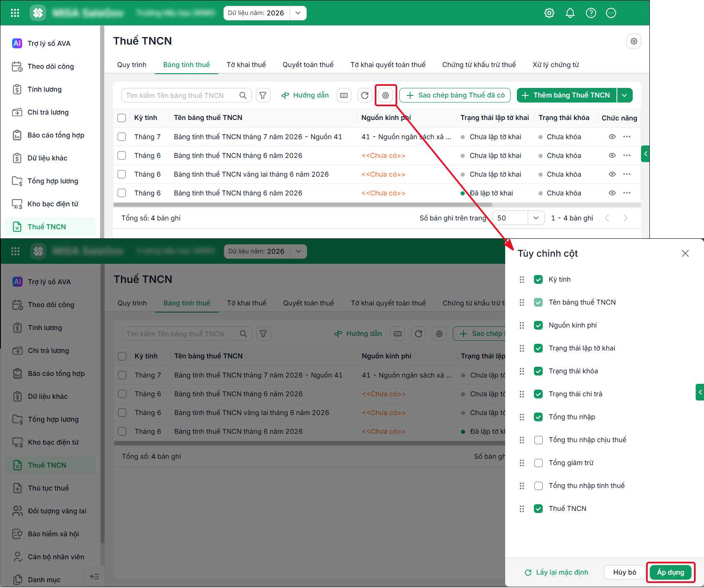704x588 pixels.
Task: Click the horizontal scrollbar under the top table
Action: 303,205
